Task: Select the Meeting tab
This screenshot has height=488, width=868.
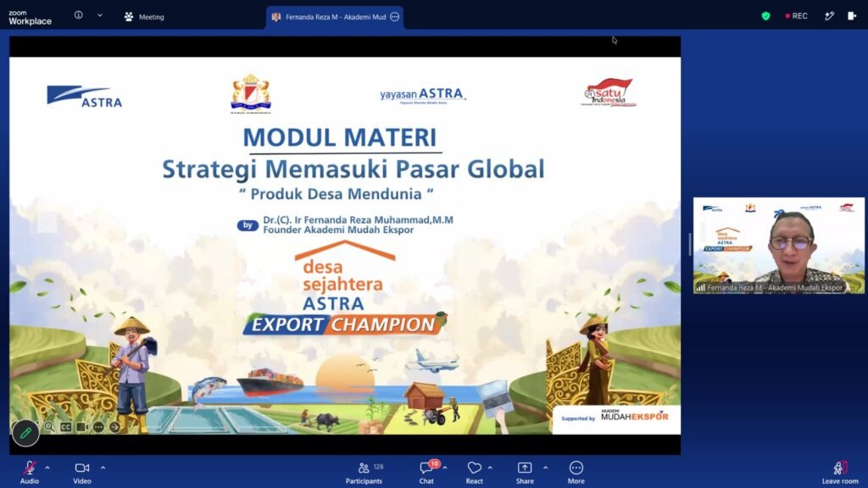Action: tap(144, 17)
